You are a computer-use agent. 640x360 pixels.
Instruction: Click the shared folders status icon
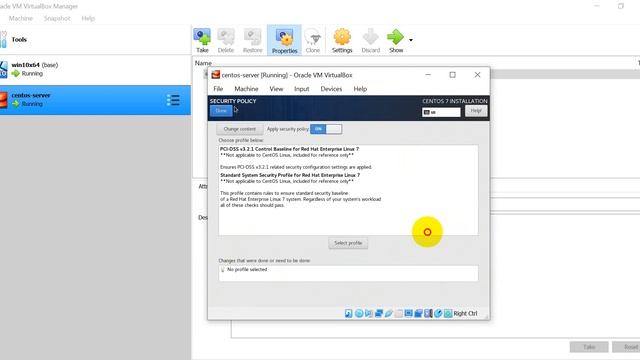pos(398,313)
